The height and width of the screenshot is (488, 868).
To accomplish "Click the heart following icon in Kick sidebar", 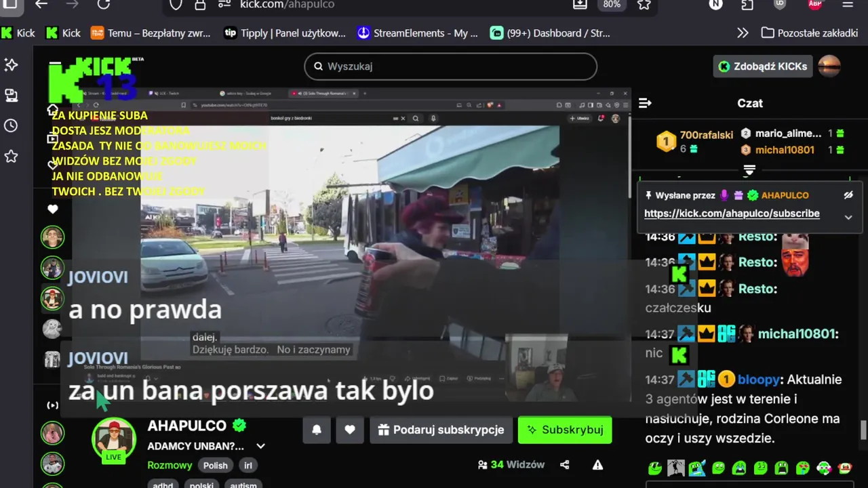I will point(53,209).
